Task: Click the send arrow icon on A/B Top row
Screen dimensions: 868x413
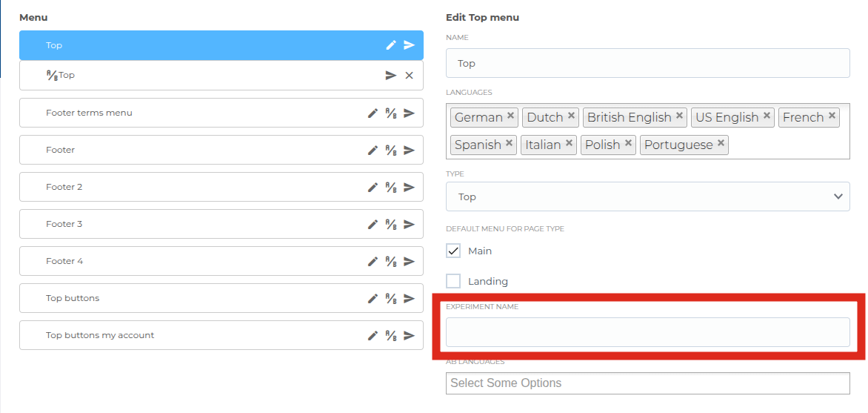Action: click(x=391, y=76)
